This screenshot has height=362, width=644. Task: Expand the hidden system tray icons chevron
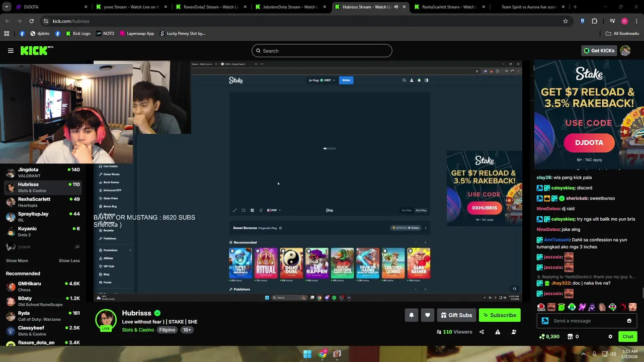(584, 354)
